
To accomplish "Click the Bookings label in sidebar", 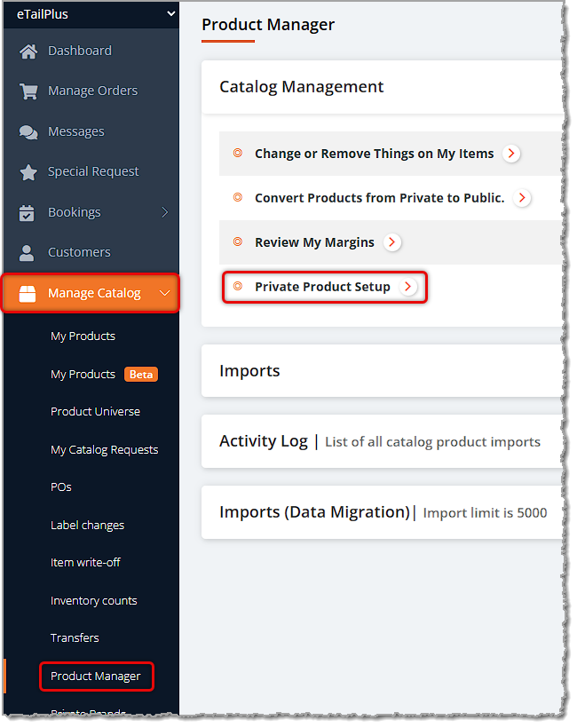I will (75, 213).
